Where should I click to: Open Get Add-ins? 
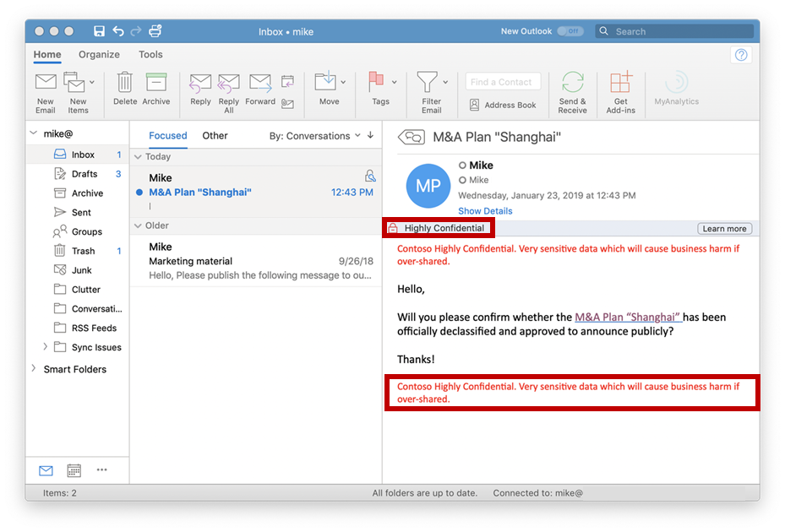click(621, 93)
